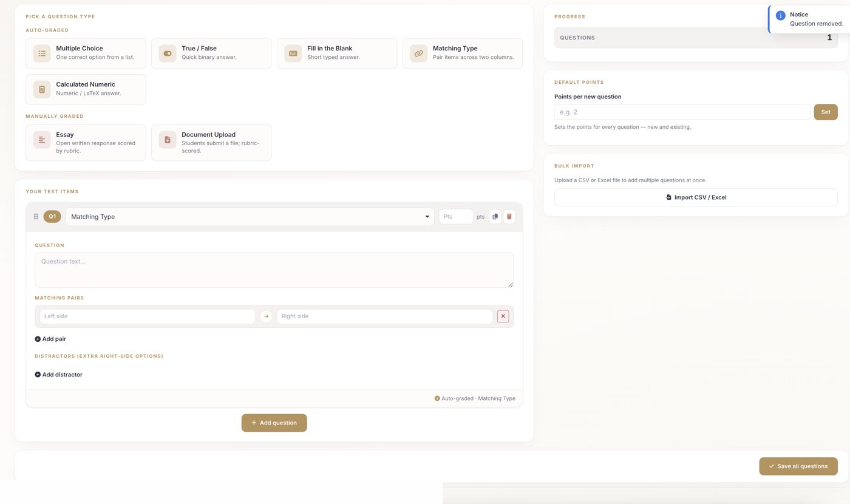This screenshot has height=504, width=850.
Task: Click the Q1 question number badge
Action: coord(52,217)
